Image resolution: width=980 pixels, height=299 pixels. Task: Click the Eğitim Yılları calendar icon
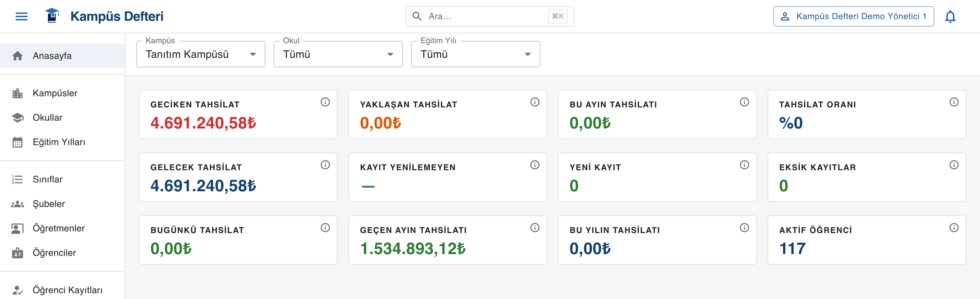17,142
